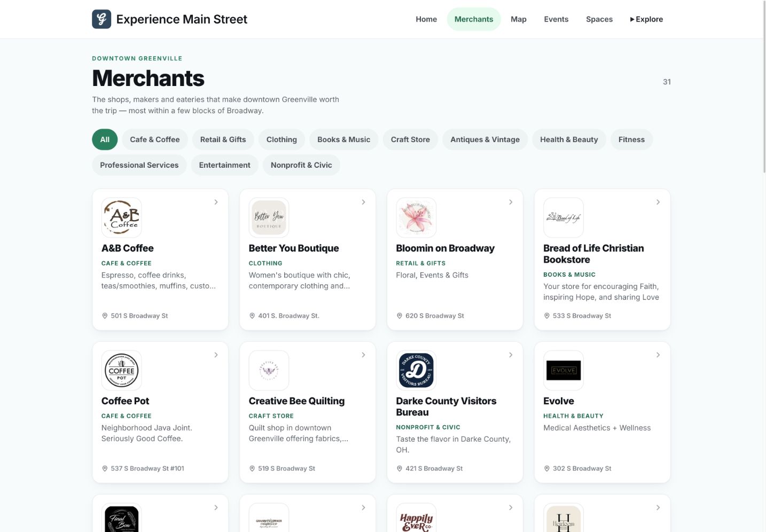Click the map pin beside 501 S Broadway St
The height and width of the screenshot is (532, 766).
[x=105, y=316]
